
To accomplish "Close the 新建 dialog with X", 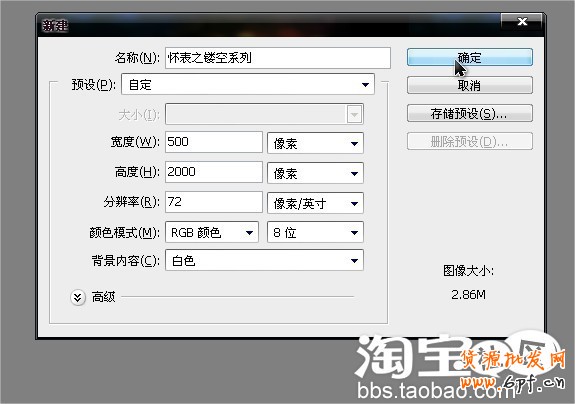I will (x=522, y=21).
